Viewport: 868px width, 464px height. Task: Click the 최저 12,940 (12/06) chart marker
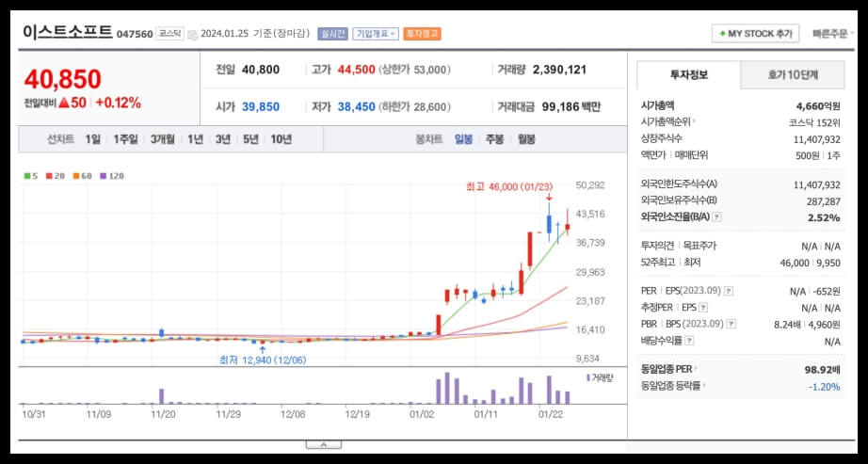pos(263,360)
